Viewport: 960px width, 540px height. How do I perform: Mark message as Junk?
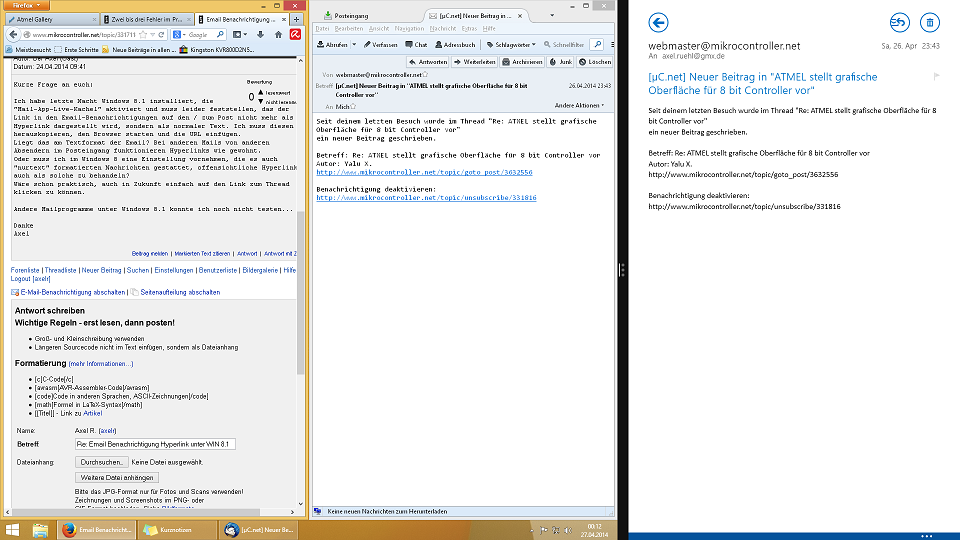click(x=560, y=62)
